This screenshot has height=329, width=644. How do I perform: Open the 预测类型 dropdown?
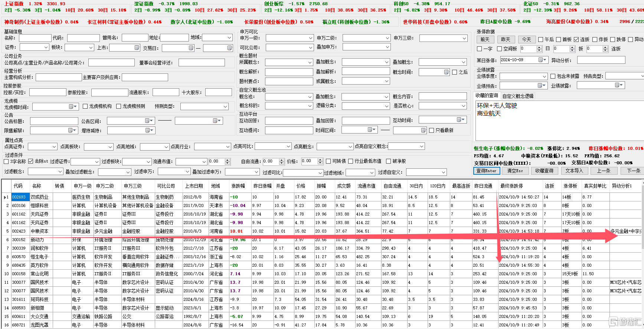pos(225,106)
